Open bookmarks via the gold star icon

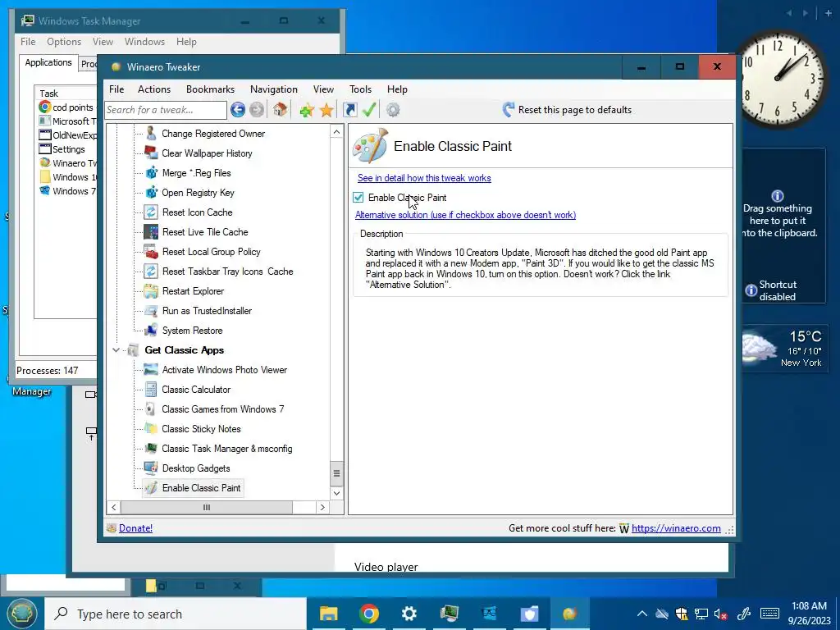(x=326, y=111)
